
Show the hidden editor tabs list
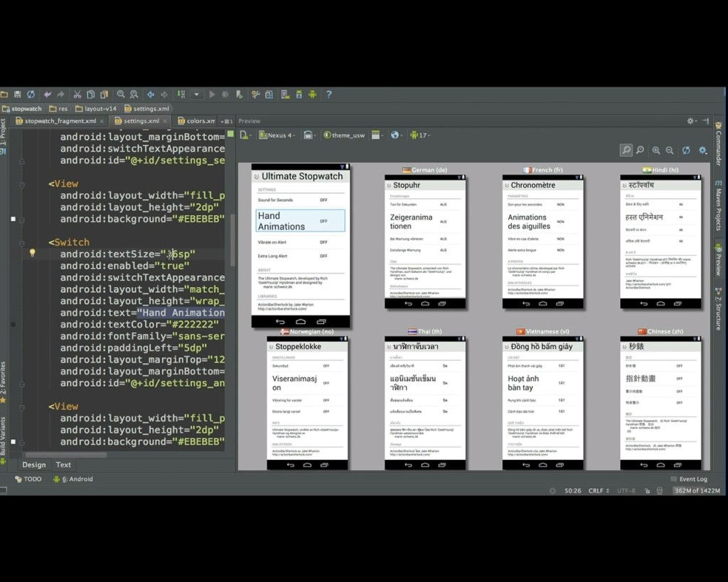(227, 121)
